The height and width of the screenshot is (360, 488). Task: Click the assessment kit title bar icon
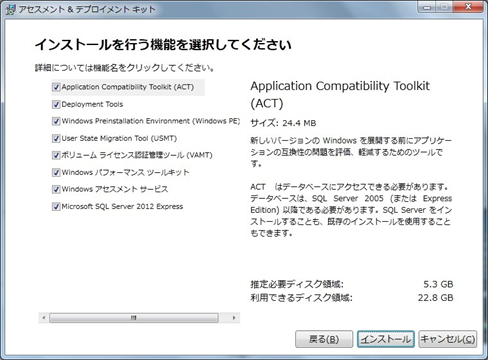pyautogui.click(x=10, y=9)
